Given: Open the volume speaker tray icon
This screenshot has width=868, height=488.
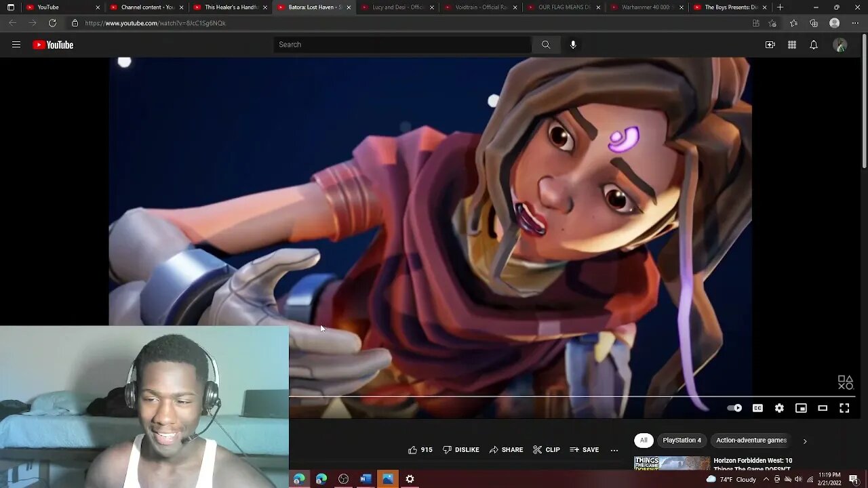Looking at the screenshot, I should coord(798,479).
